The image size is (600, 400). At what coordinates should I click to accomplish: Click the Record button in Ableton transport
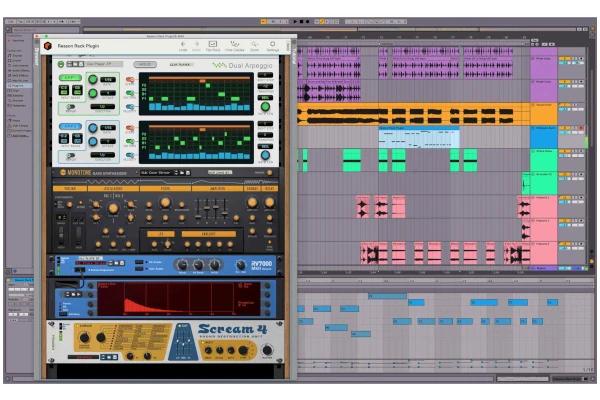307,22
